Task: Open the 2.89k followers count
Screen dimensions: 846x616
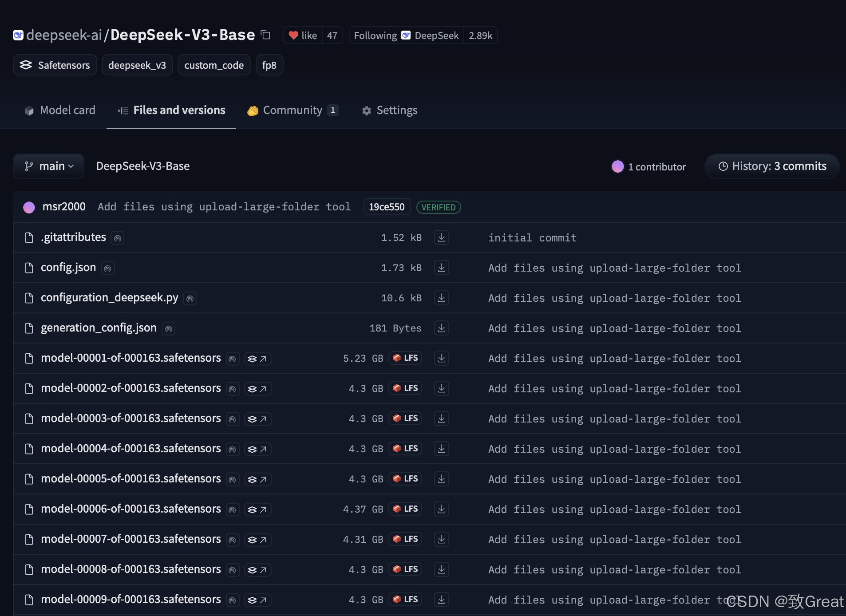Action: pyautogui.click(x=480, y=36)
